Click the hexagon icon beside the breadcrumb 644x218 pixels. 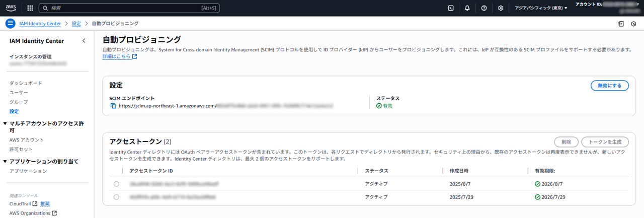coord(633,24)
